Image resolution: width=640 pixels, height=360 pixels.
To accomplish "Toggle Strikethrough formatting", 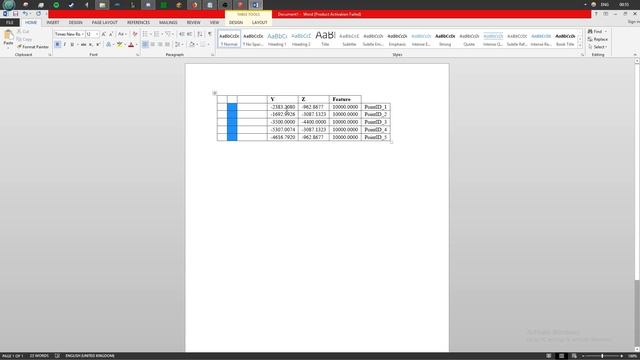I will point(83,44).
